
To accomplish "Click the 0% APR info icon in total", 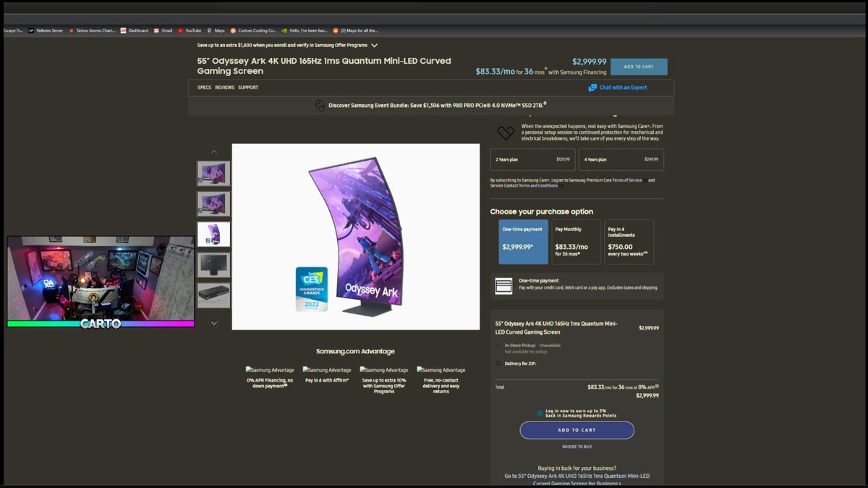I will point(657,386).
